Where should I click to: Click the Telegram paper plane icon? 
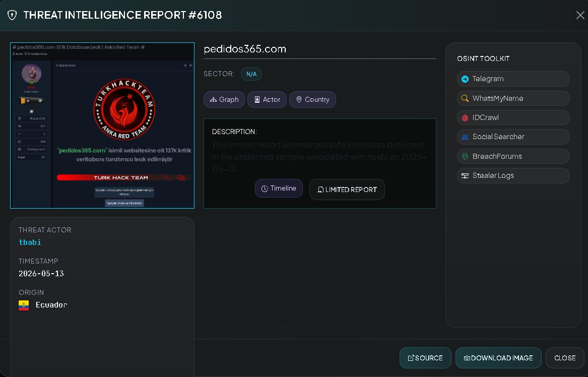[x=465, y=79]
